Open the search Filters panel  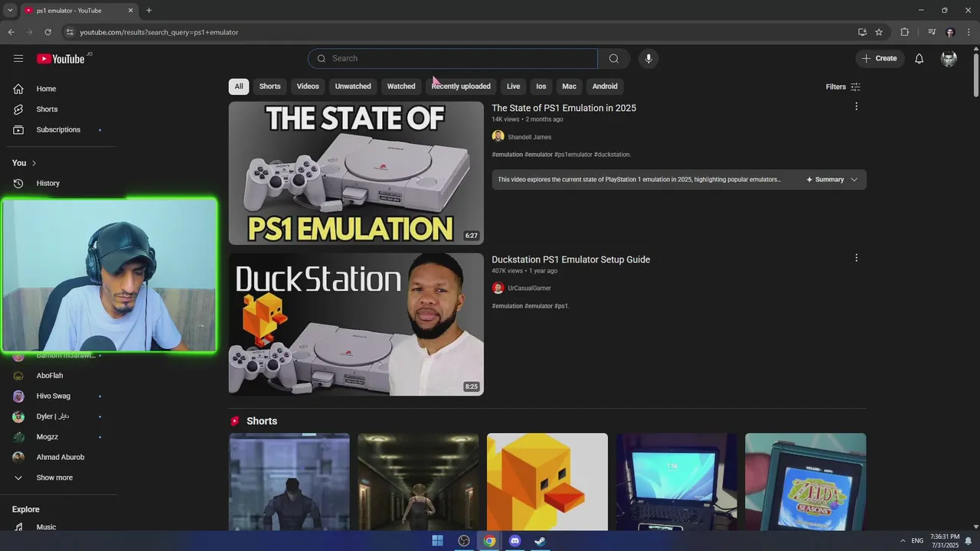[x=843, y=86]
